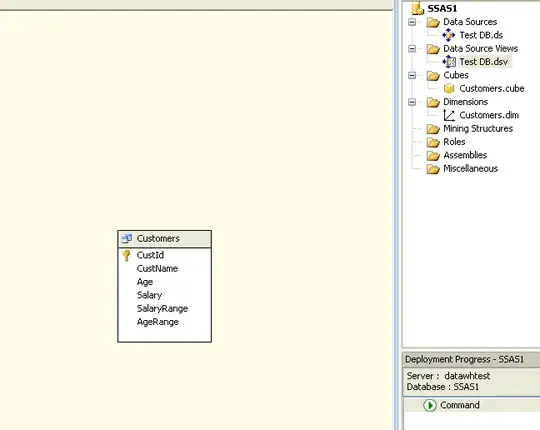Click the Server : datawhtest text

[448, 376]
